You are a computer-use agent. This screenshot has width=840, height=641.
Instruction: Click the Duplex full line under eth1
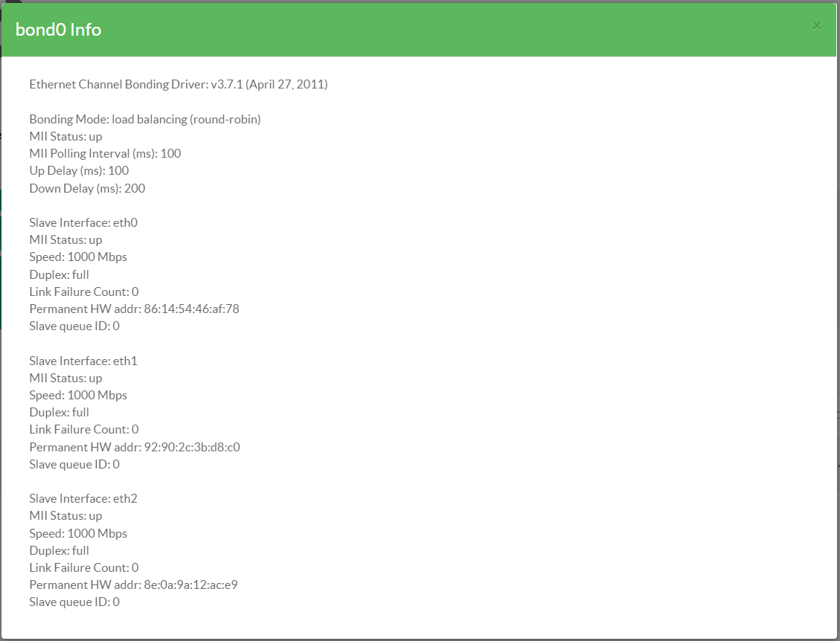(x=59, y=412)
